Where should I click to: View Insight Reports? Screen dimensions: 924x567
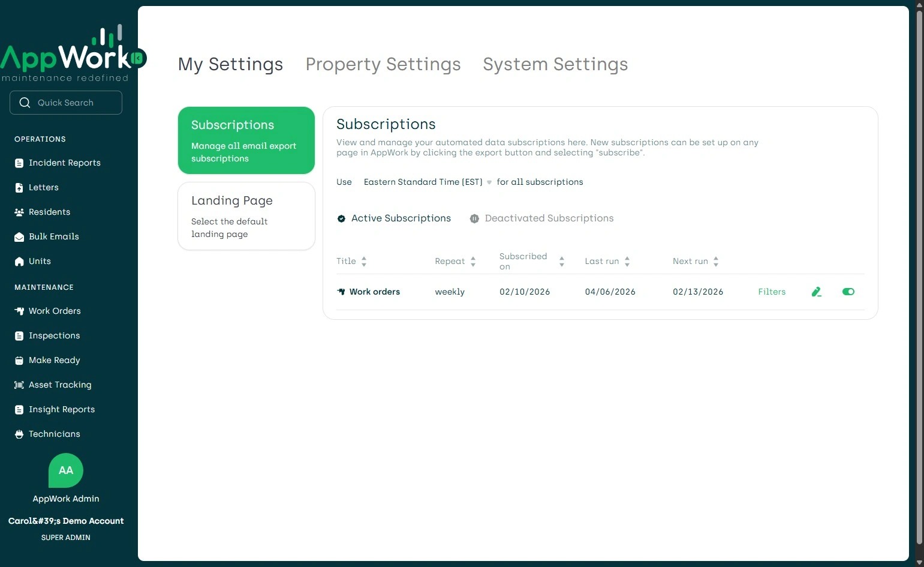click(55, 409)
